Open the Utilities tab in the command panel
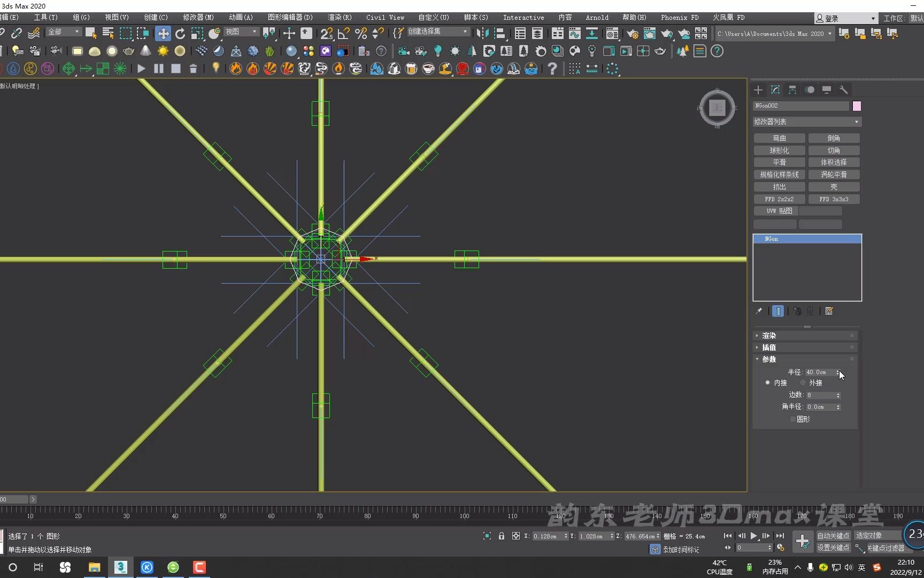The width and height of the screenshot is (924, 578). click(x=844, y=90)
